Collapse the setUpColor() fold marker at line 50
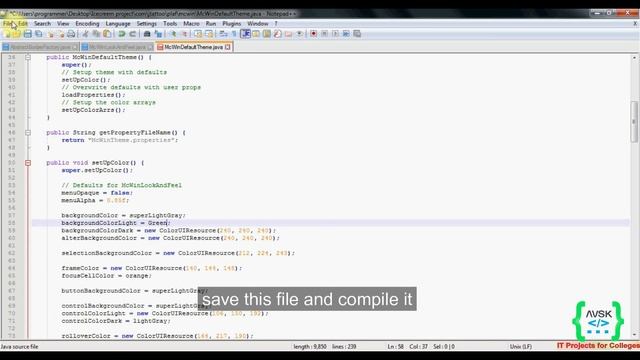Screen dimensions: 640x360 click(28, 163)
